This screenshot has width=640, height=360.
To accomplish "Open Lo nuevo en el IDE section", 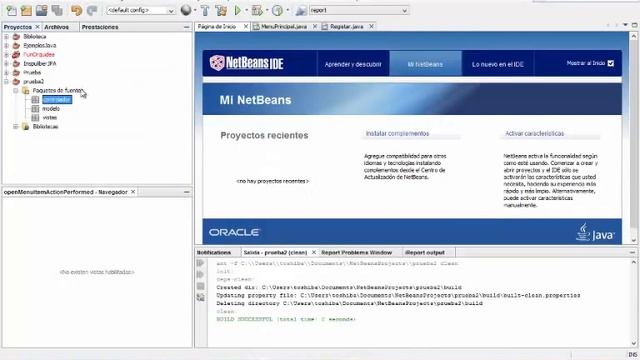I will click(x=498, y=64).
